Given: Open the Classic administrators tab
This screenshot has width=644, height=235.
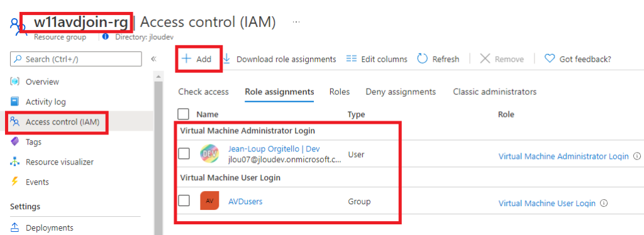Looking at the screenshot, I should [x=495, y=92].
